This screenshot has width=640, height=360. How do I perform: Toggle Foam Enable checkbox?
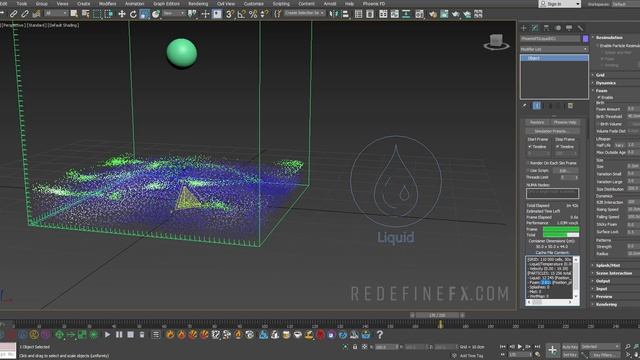(x=599, y=98)
